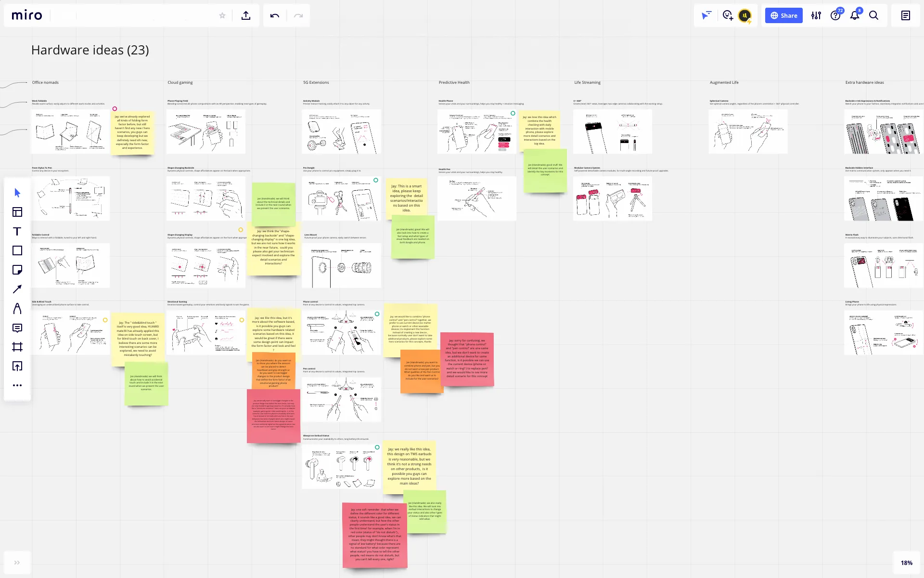Select the Comment tool
This screenshot has width=924, height=578.
[17, 328]
